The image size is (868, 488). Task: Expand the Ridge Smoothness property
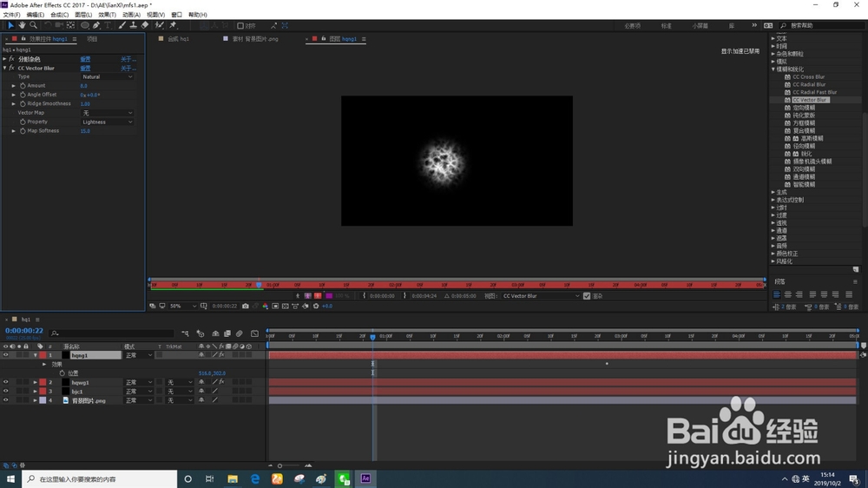pyautogui.click(x=14, y=103)
